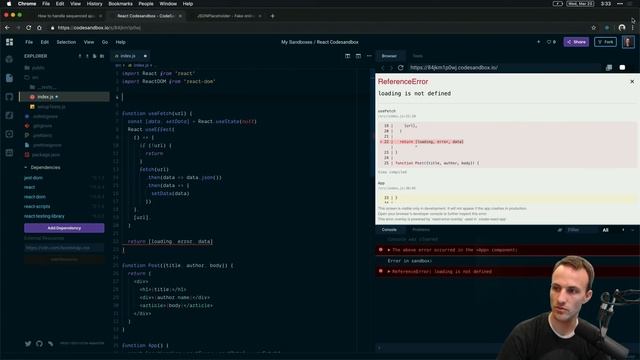Clear the console with the clear icon
Image resolution: width=640 pixels, height=360 pixels.
[560, 230]
